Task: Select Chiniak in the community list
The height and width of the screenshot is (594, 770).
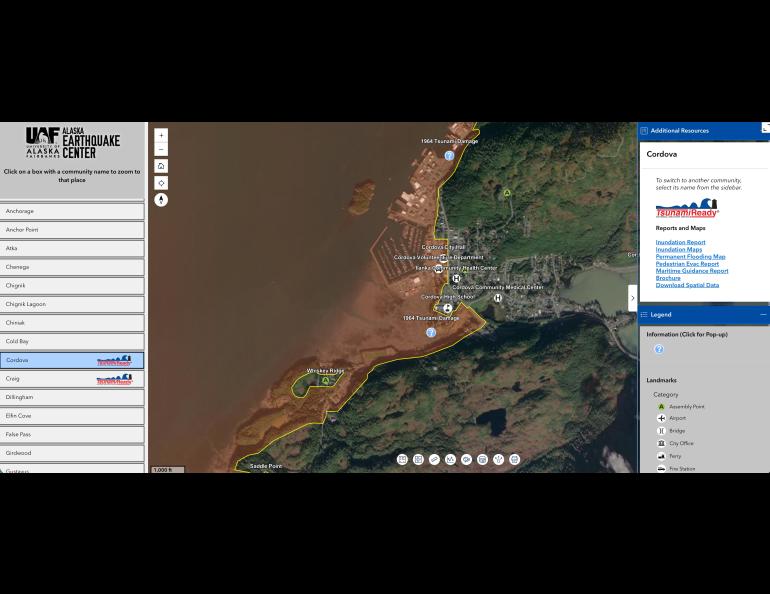Action: tap(72, 323)
